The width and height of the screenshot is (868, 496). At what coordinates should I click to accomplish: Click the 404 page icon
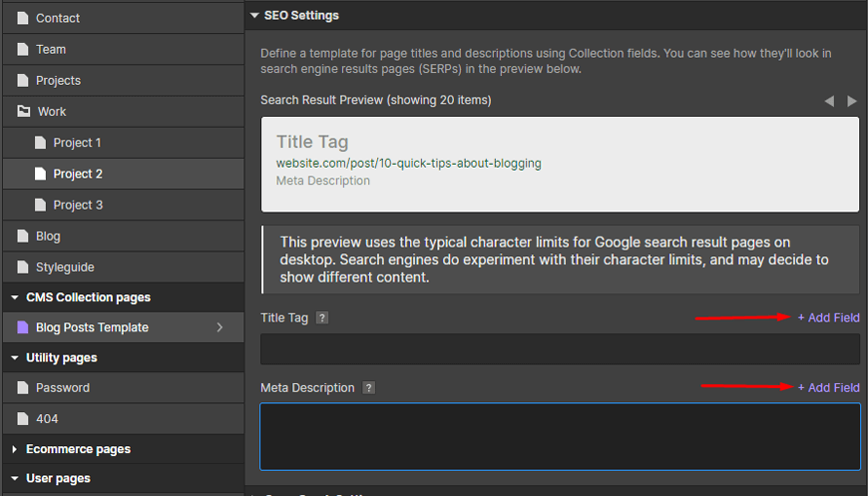click(x=23, y=418)
